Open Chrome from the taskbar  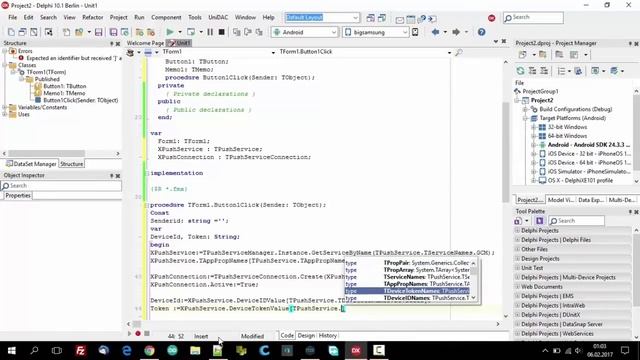[x=149, y=350]
